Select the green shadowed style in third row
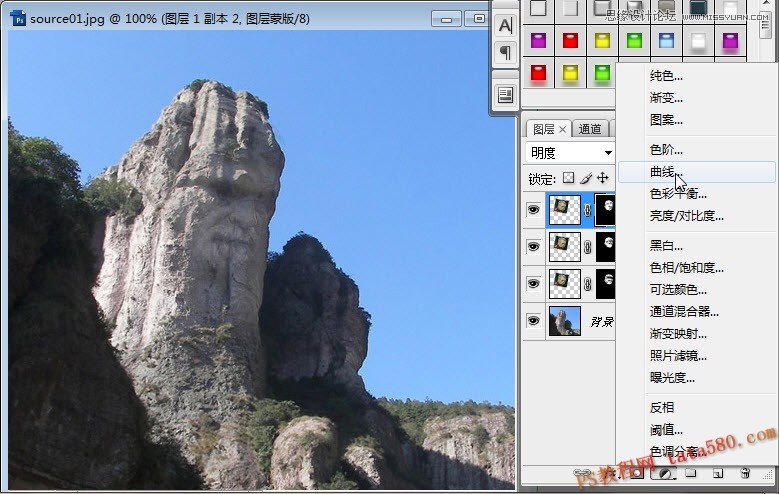Screen dimensions: 779x494 click(x=602, y=74)
